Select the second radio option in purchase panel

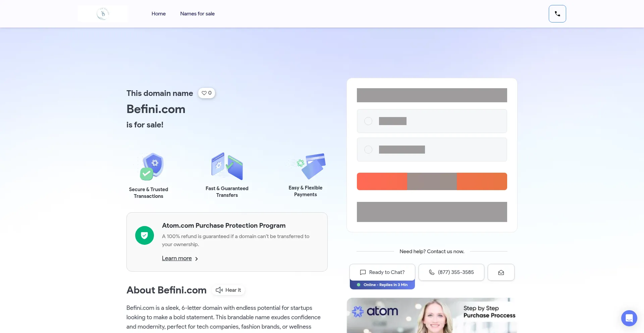(368, 150)
